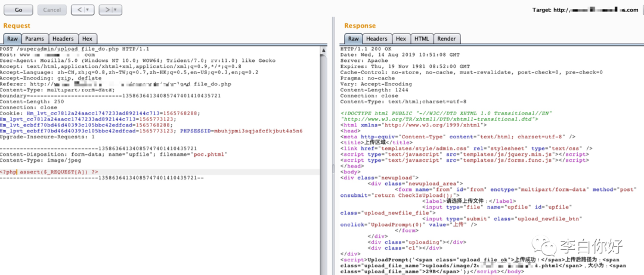Viewport: 644px width, 275px height.
Task: Select the Request Raw tab
Action: pos(13,39)
